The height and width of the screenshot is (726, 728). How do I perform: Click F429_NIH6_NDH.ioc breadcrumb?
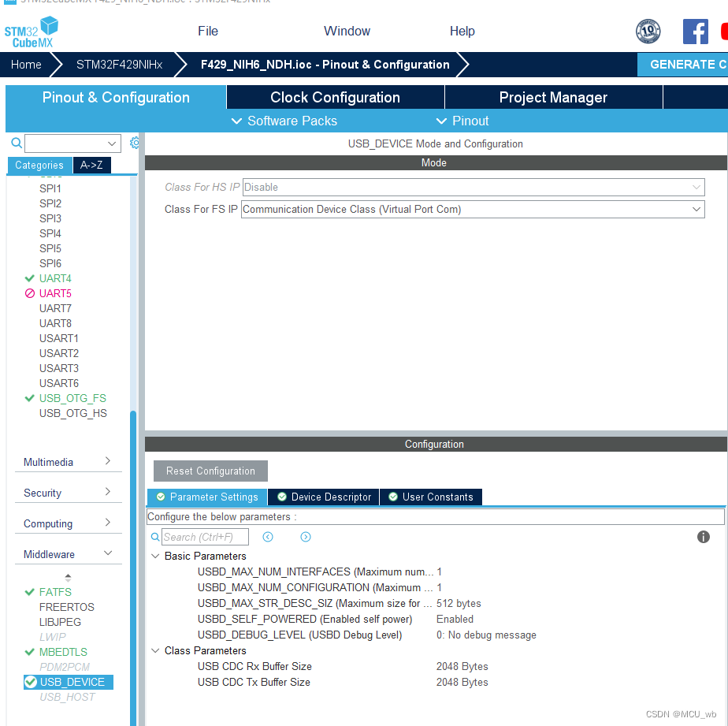click(325, 65)
